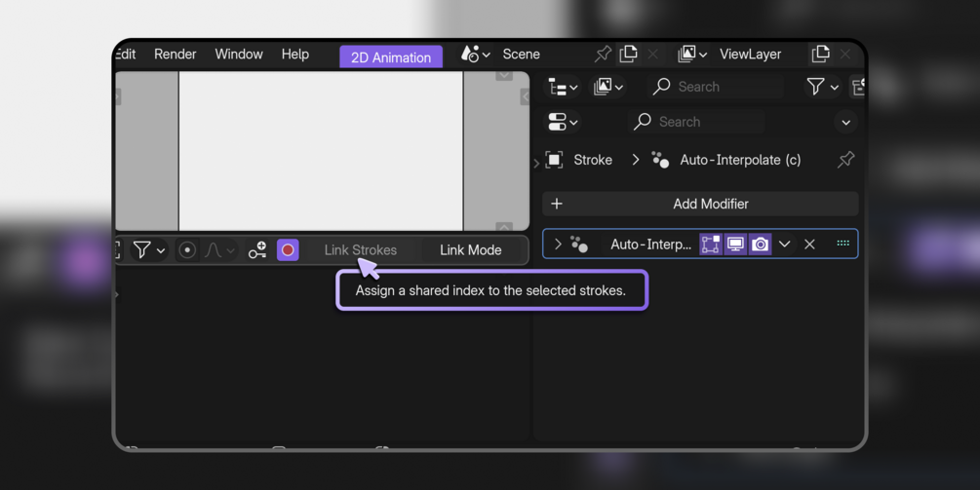Open the proportional falloff curve dropdown
Viewport: 980px width, 490px height.
tap(219, 250)
